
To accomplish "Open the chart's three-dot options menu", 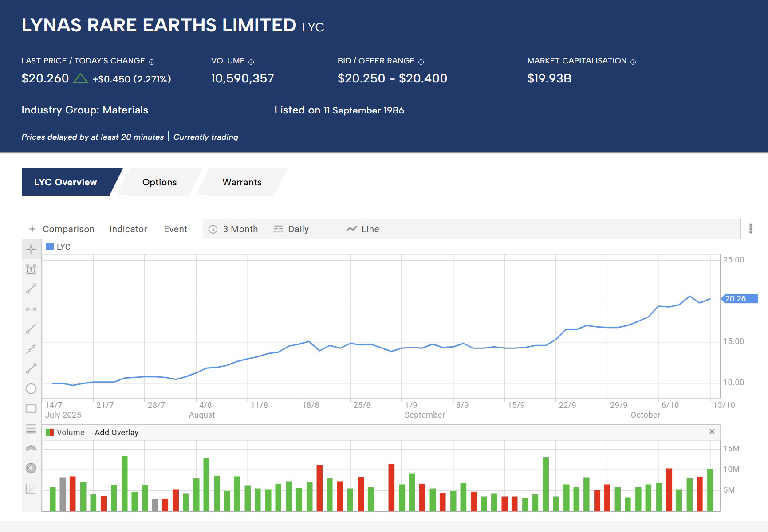I will [751, 229].
